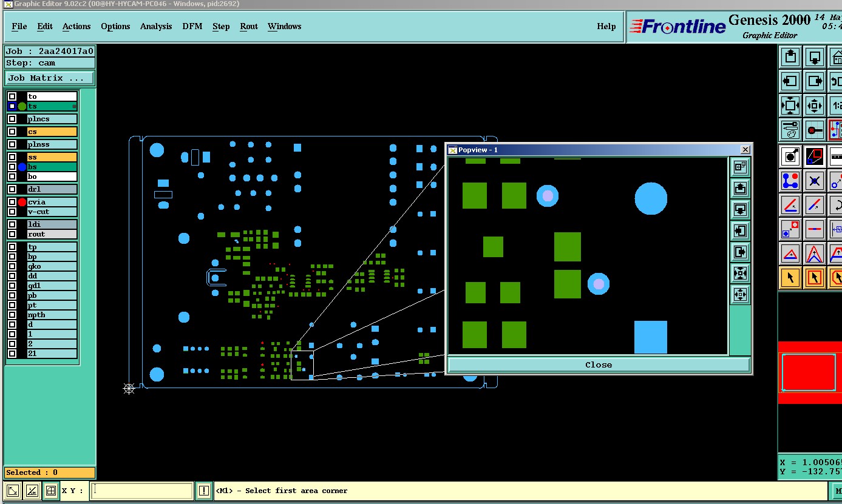
Task: Click the zoom out expand-arrows icon
Action: tap(790, 106)
